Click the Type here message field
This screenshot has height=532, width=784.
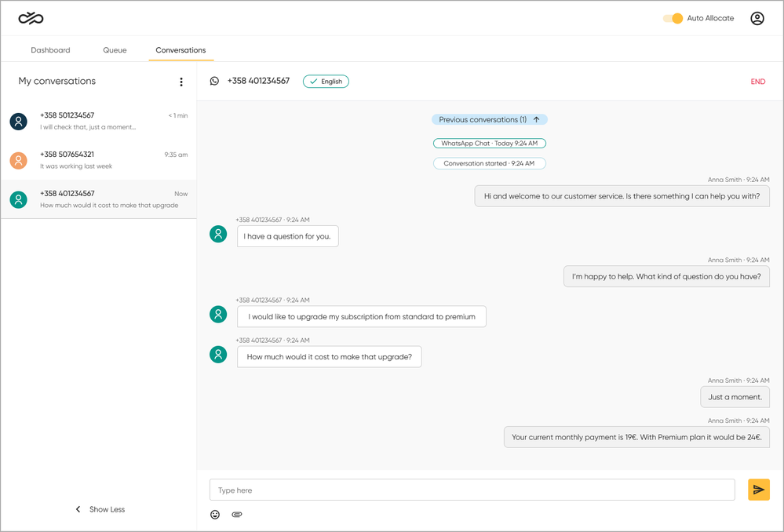click(472, 490)
